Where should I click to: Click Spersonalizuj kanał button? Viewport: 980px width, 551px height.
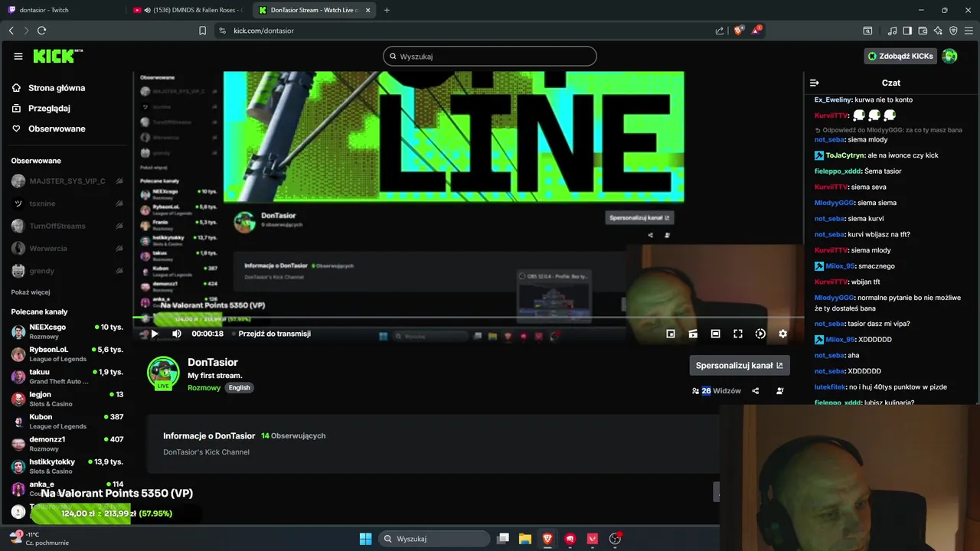pyautogui.click(x=740, y=365)
